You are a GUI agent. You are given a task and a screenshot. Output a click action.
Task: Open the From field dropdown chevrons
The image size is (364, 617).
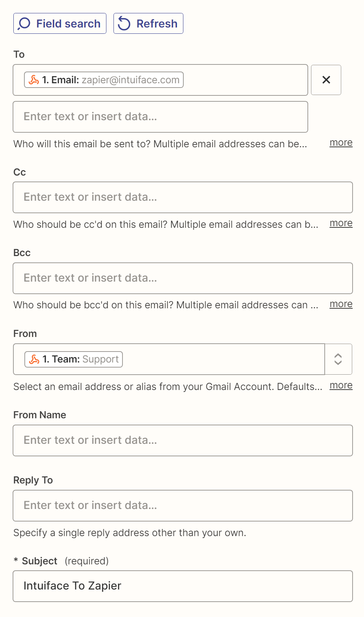[338, 359]
